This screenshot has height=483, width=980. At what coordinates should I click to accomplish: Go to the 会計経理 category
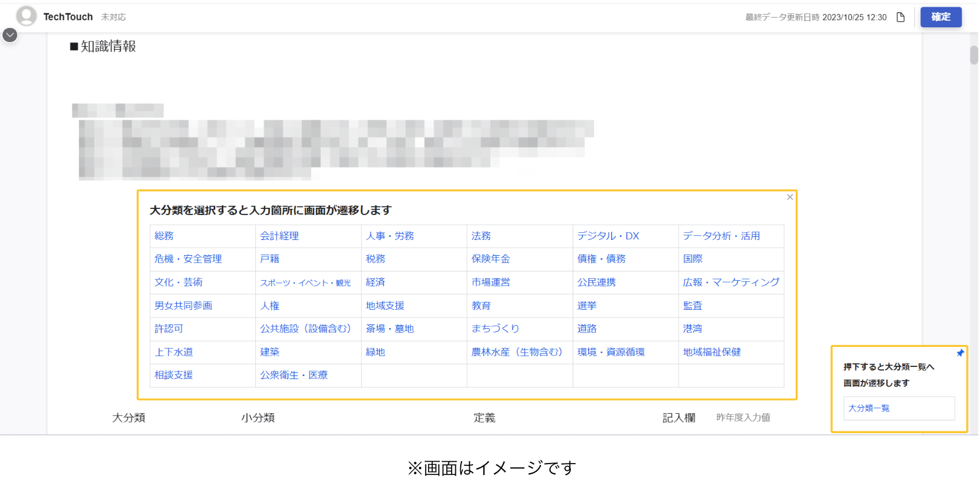pos(279,236)
